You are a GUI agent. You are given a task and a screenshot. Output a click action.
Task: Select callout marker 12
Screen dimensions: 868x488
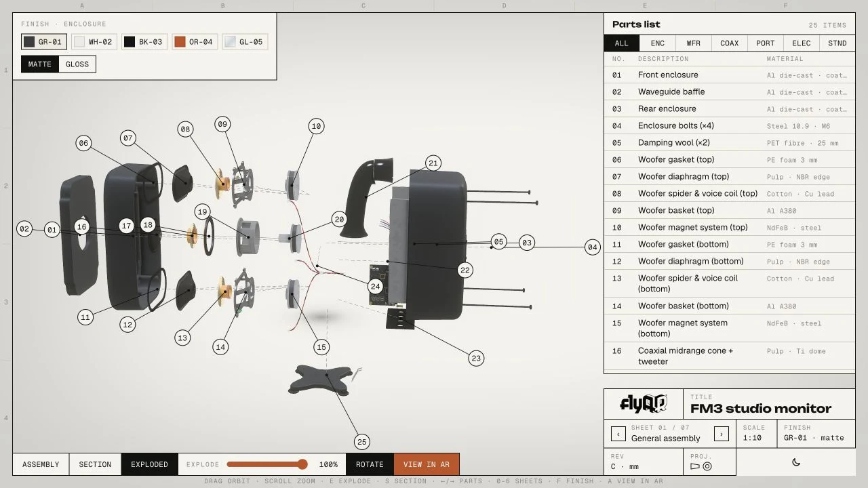[x=127, y=325]
